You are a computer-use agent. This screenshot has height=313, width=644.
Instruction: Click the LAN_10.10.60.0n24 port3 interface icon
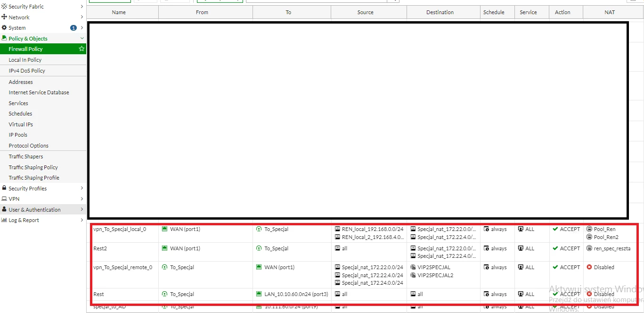click(x=259, y=294)
